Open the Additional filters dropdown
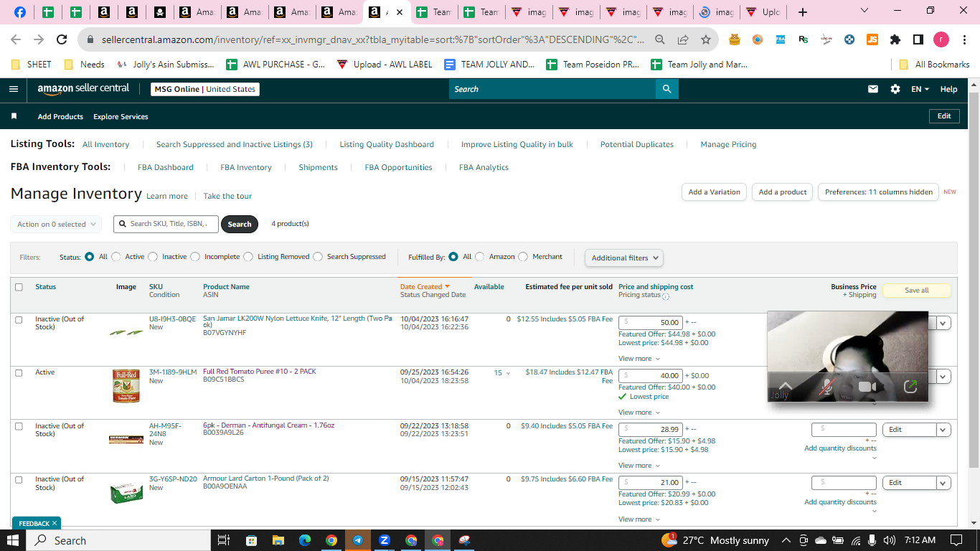Viewport: 980px width, 551px height. pos(623,258)
